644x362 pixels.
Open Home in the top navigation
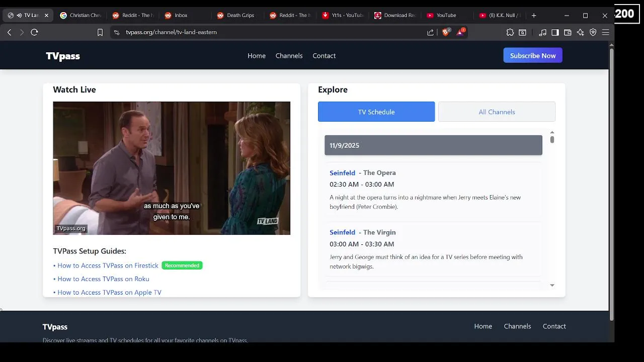257,56
